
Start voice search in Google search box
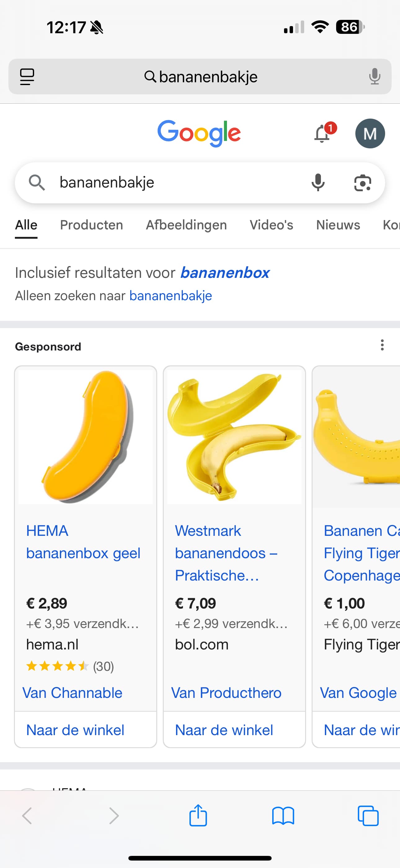pyautogui.click(x=318, y=183)
